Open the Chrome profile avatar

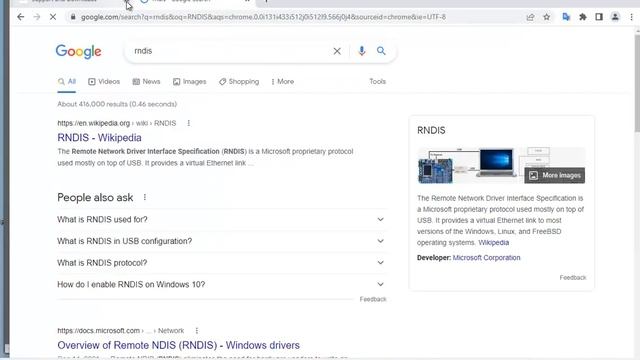coord(615,17)
